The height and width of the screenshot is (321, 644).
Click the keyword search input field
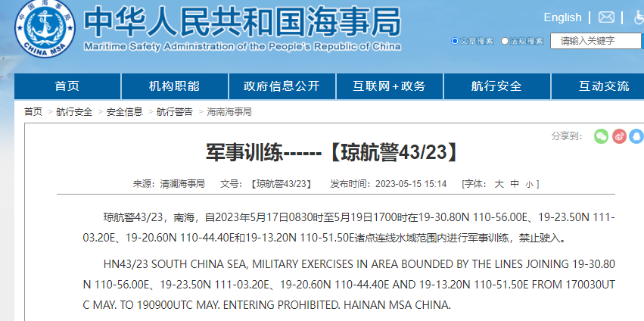click(x=596, y=41)
